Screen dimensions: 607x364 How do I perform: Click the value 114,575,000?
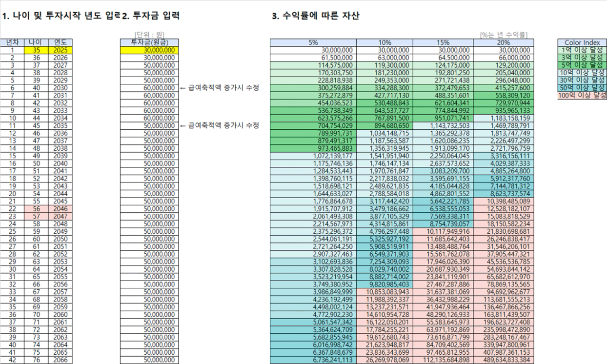[313, 65]
